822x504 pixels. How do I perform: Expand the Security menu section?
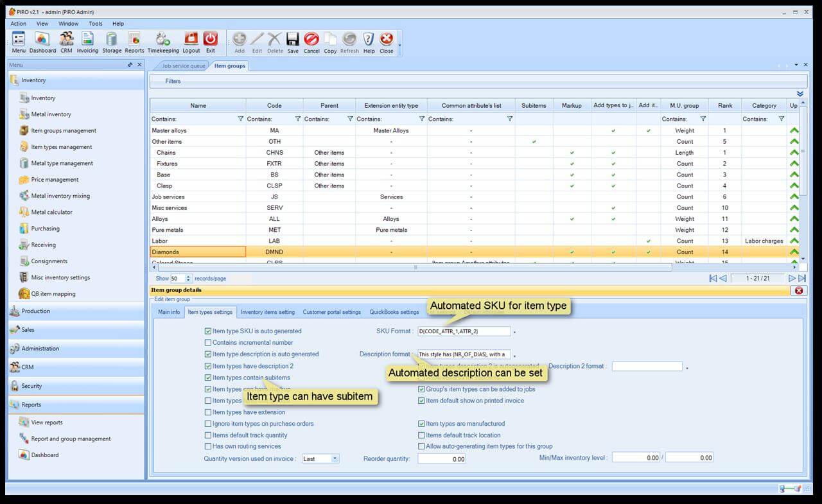76,386
